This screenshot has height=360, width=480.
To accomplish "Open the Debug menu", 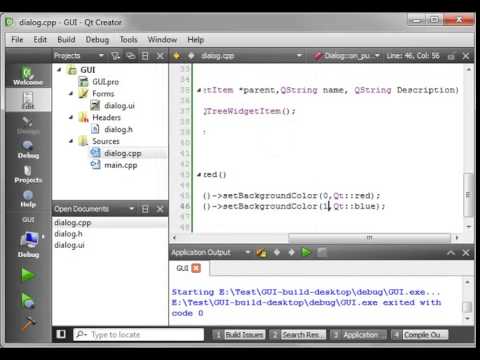I will (x=97, y=40).
